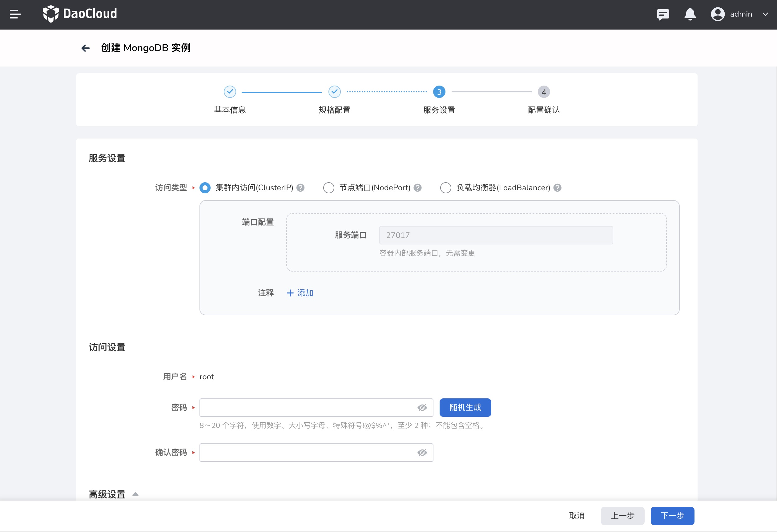This screenshot has height=532, width=777.
Task: Click the DaoCloud logo
Action: (79, 14)
